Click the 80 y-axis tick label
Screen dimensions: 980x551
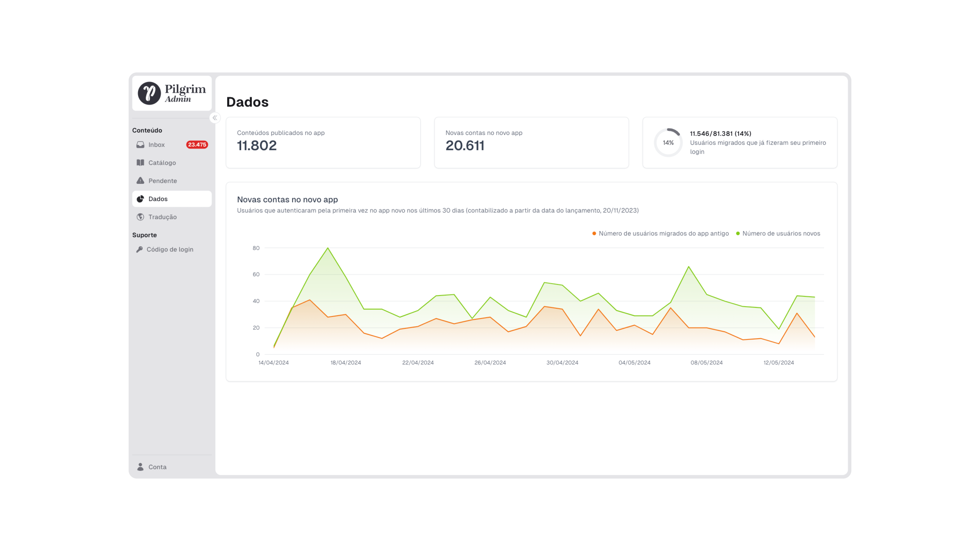(x=256, y=248)
